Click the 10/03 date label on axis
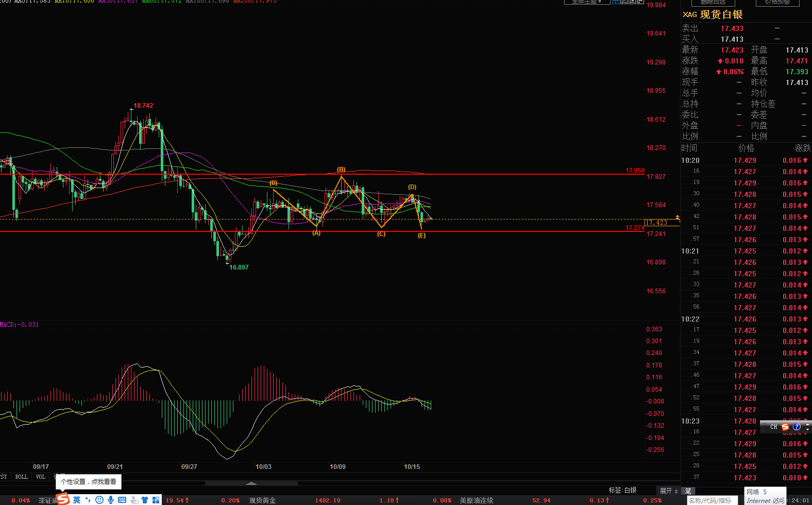 263,467
